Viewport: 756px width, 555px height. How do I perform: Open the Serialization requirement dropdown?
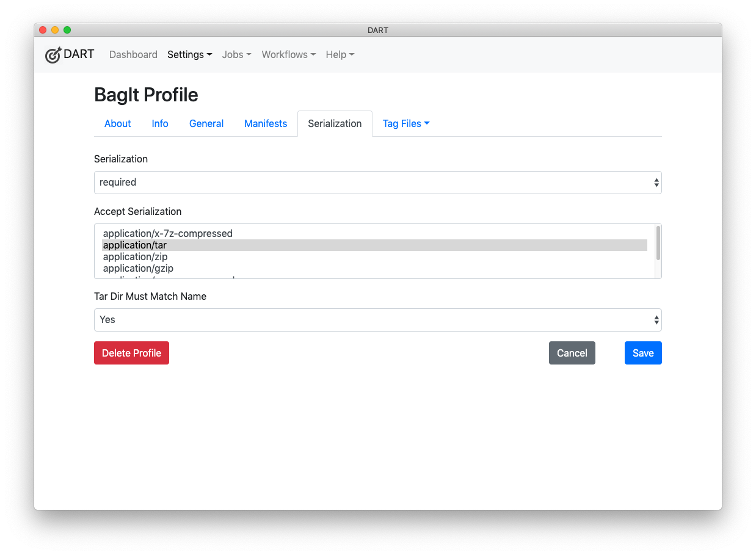coord(377,182)
